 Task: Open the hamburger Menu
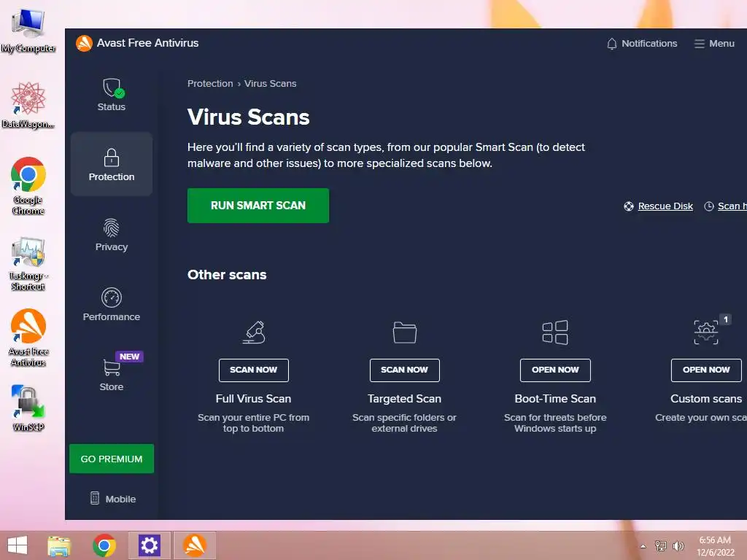tap(714, 43)
